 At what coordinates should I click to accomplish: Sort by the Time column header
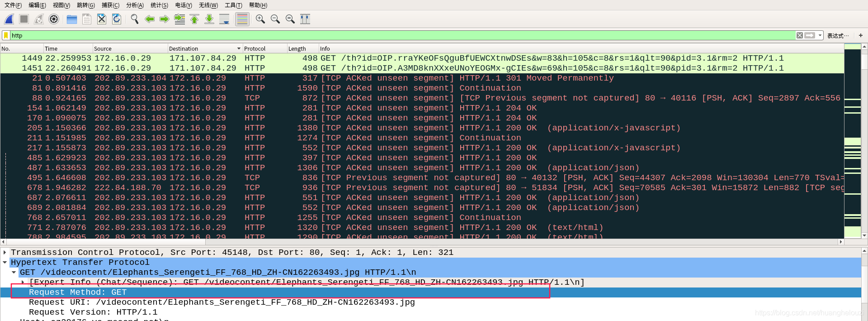[68, 48]
